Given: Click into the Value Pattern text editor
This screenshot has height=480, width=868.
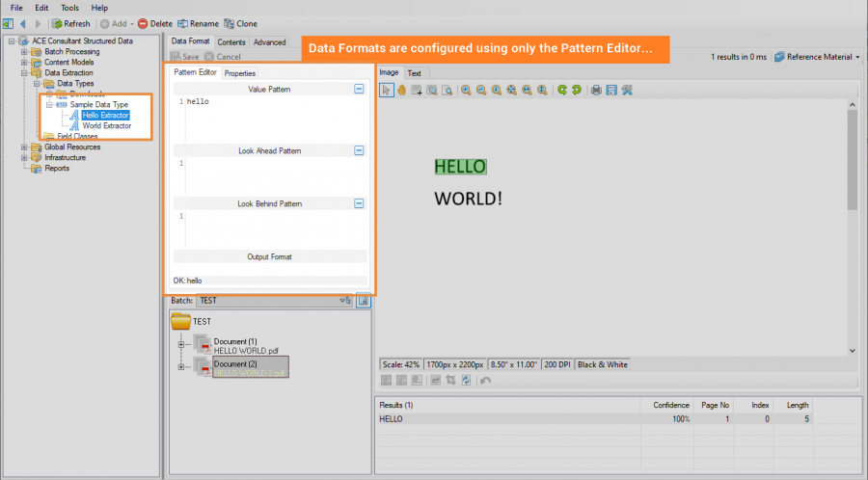Looking at the screenshot, I should 276,119.
